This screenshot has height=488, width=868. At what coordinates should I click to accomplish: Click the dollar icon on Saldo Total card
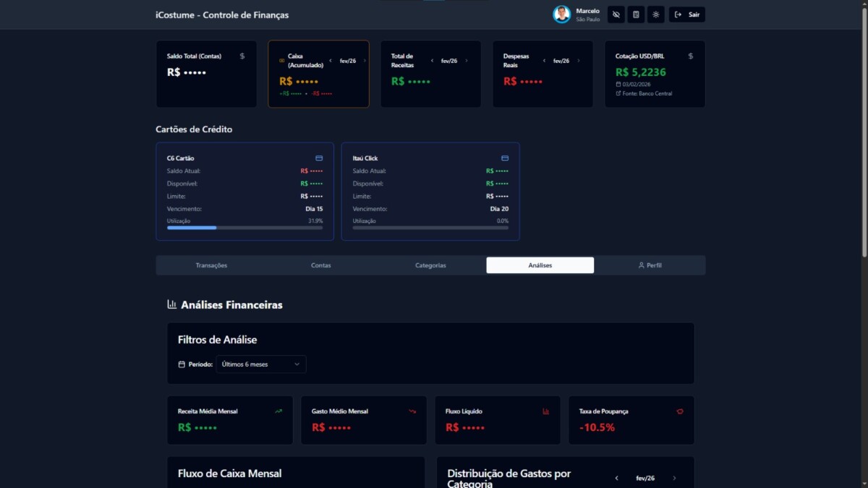[242, 56]
